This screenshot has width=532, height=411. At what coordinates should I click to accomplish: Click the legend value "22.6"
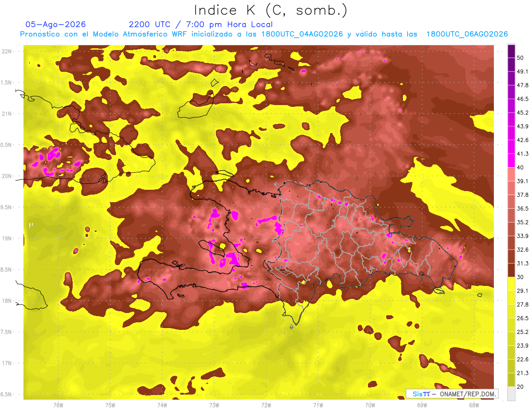coord(523,360)
